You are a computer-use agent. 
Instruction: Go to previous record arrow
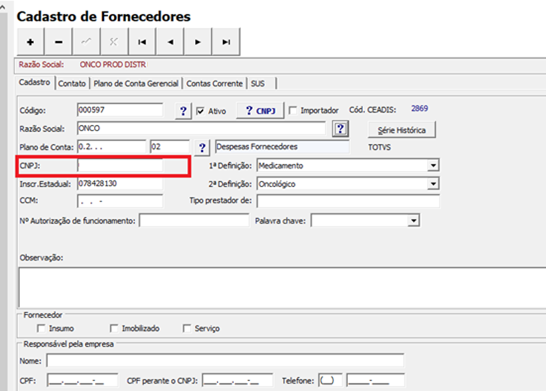170,42
